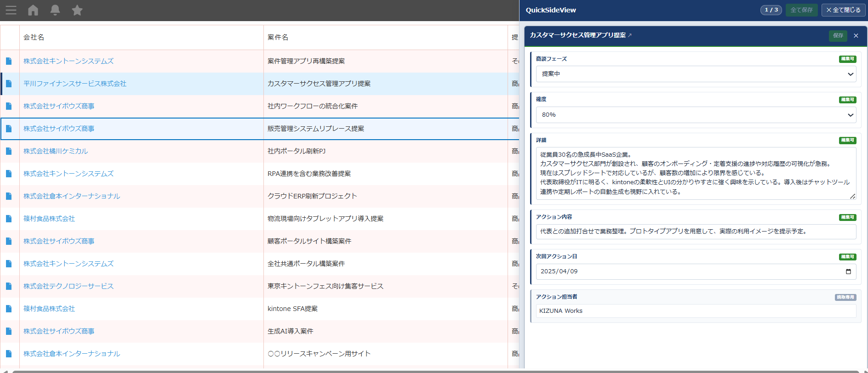The width and height of the screenshot is (868, 373).
Task: Click the アクション担当者 field with KIZUNA Works
Action: [696, 311]
